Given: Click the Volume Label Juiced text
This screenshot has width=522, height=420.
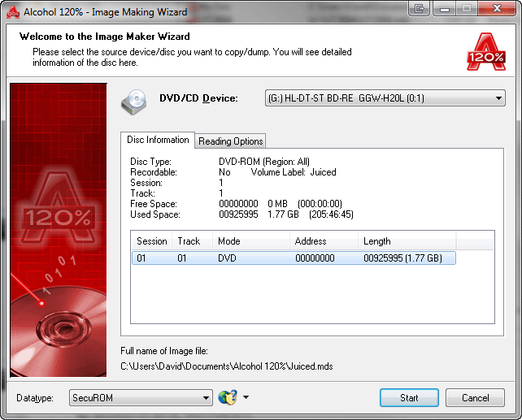Looking at the screenshot, I should pyautogui.click(x=294, y=172).
